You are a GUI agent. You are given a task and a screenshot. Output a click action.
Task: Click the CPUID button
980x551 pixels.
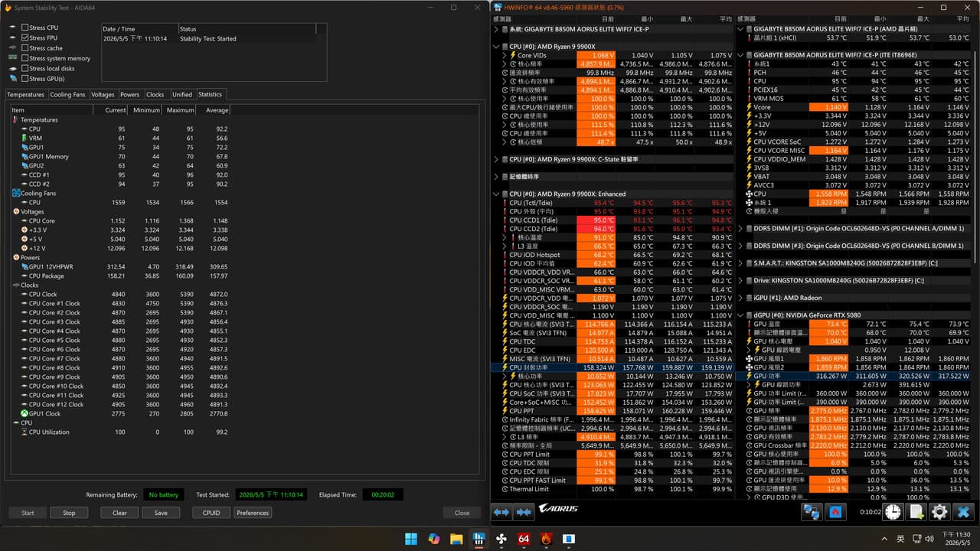pos(211,513)
